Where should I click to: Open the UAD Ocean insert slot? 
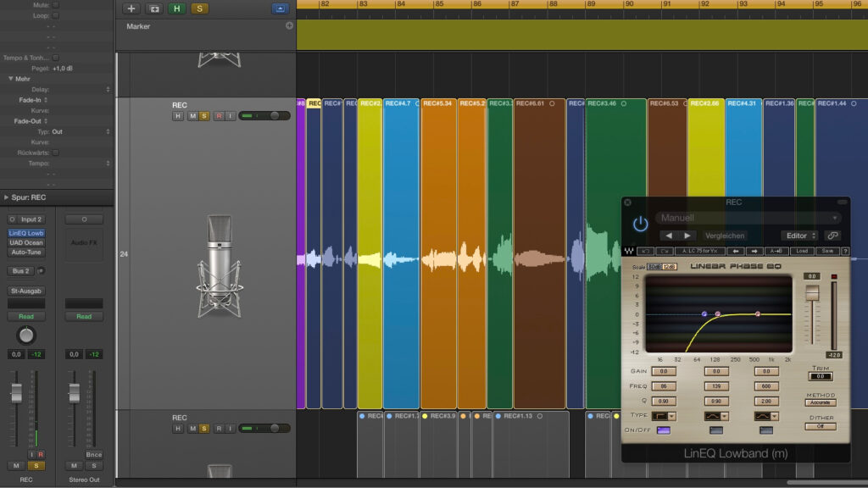26,243
